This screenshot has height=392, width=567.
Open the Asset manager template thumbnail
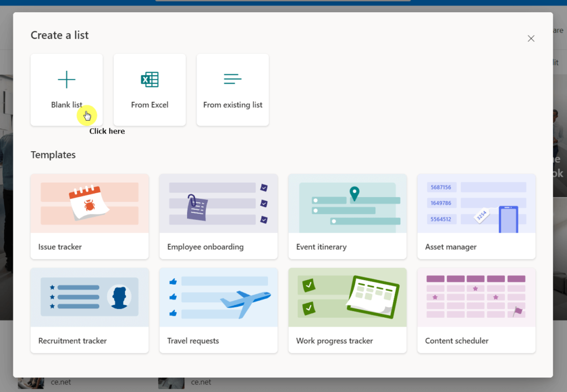[476, 204]
